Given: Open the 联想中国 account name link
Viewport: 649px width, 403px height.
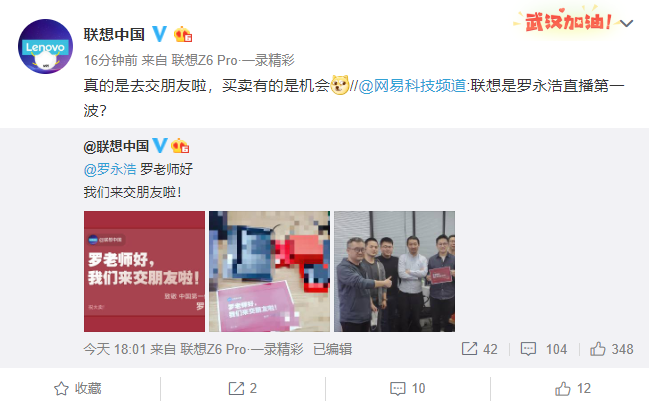Looking at the screenshot, I should [x=114, y=34].
